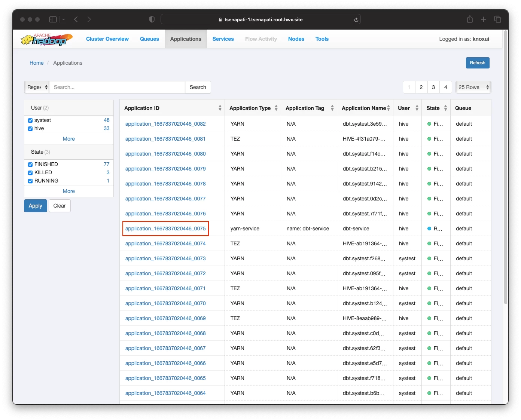Open application_1667837020446_0075 link
The height and width of the screenshot is (420, 521).
click(x=165, y=229)
